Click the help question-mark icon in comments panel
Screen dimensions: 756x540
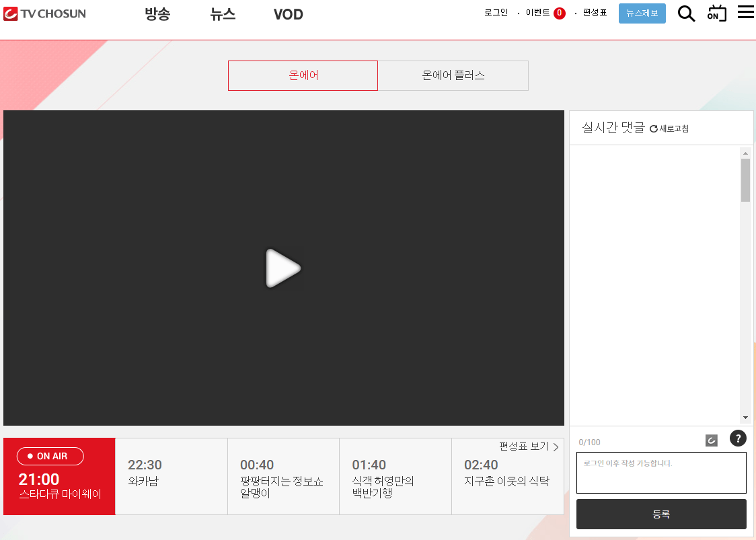pyautogui.click(x=738, y=438)
